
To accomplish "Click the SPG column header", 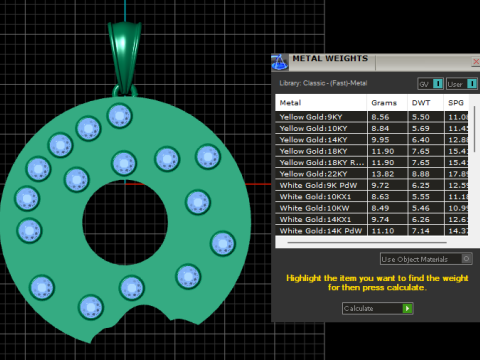I will 456,103.
